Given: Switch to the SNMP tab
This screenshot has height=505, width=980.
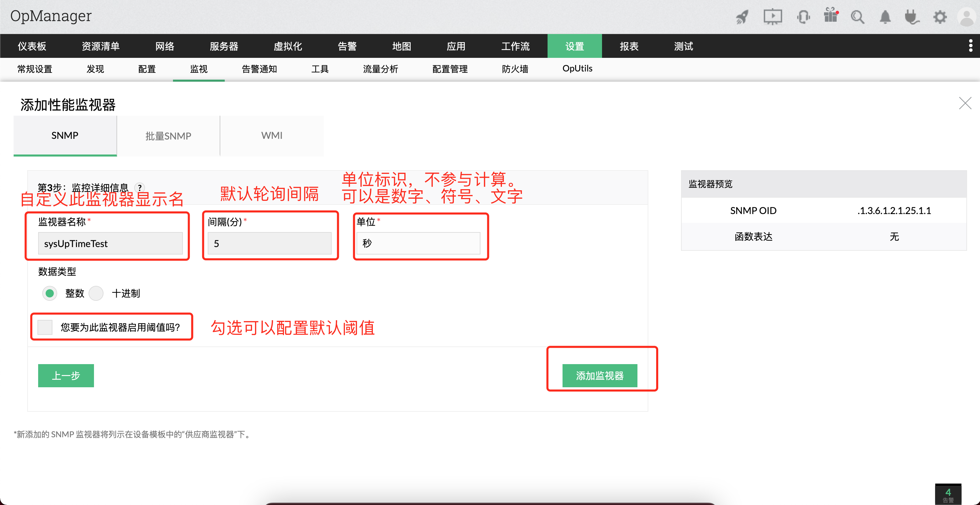Looking at the screenshot, I should 65,136.
